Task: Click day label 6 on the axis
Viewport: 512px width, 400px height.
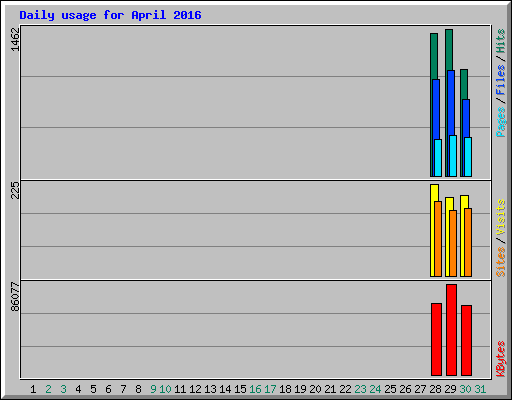Action: click(108, 389)
